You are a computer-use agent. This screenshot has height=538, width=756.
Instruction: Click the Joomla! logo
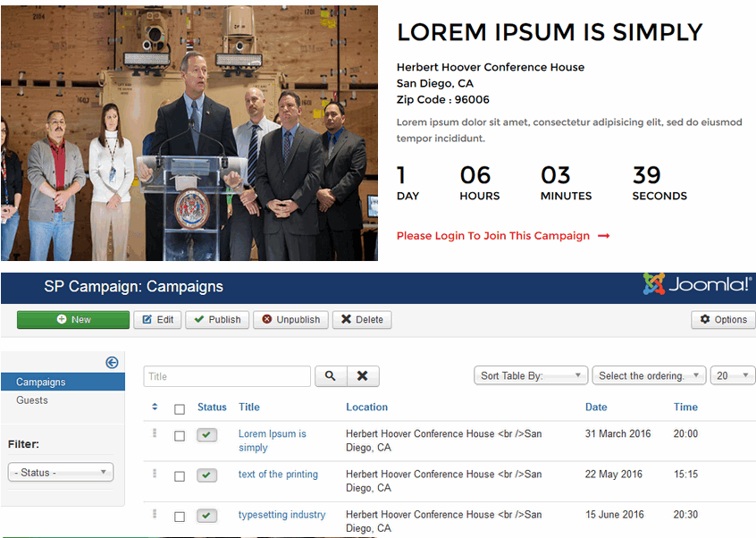pyautogui.click(x=697, y=285)
